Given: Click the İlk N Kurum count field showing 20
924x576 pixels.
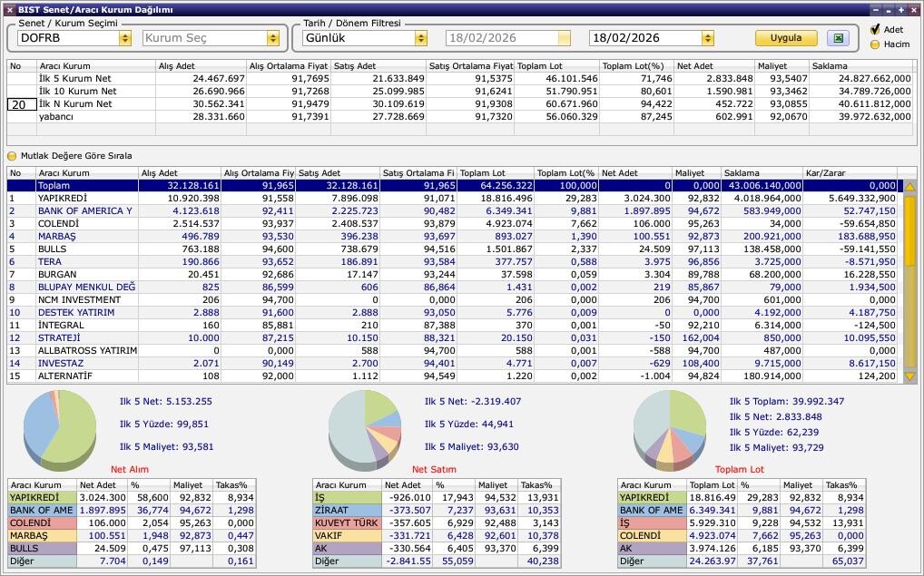Looking at the screenshot, I should (x=21, y=104).
